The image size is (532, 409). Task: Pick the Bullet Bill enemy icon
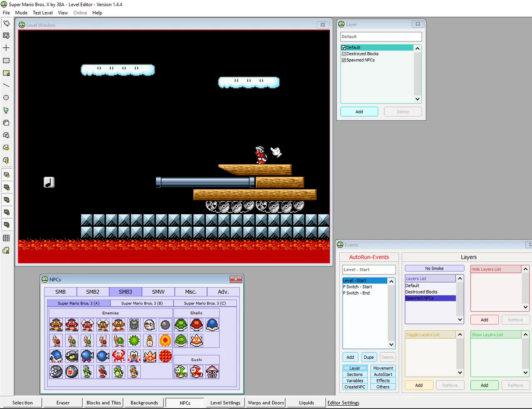tap(71, 356)
